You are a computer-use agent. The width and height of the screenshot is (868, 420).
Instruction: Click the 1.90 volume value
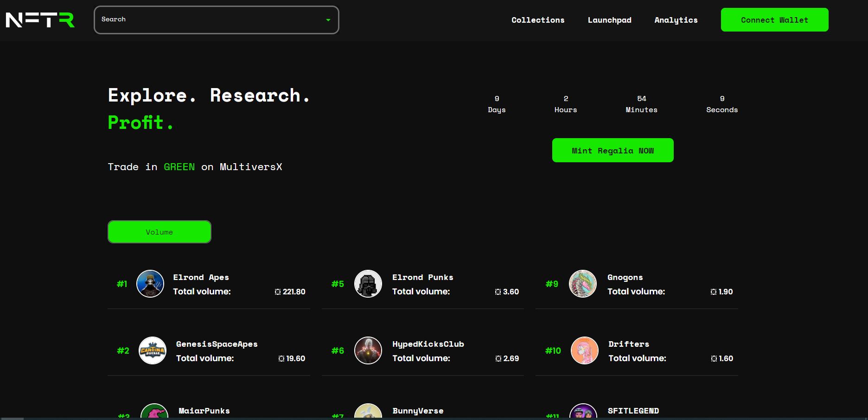tap(726, 292)
